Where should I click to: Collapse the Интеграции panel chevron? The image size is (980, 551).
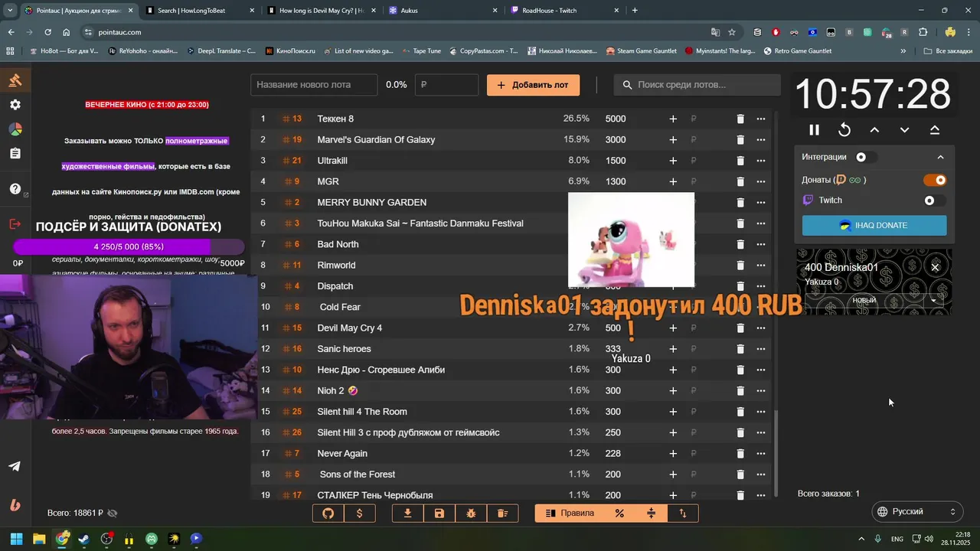940,157
